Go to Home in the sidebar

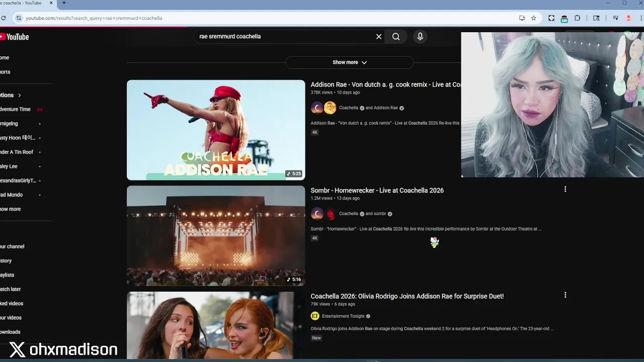point(5,57)
